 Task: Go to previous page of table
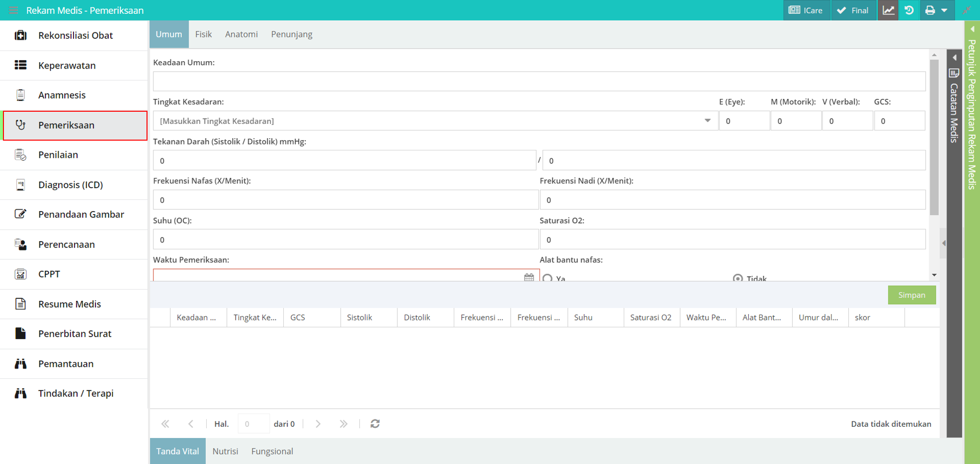[191, 424]
